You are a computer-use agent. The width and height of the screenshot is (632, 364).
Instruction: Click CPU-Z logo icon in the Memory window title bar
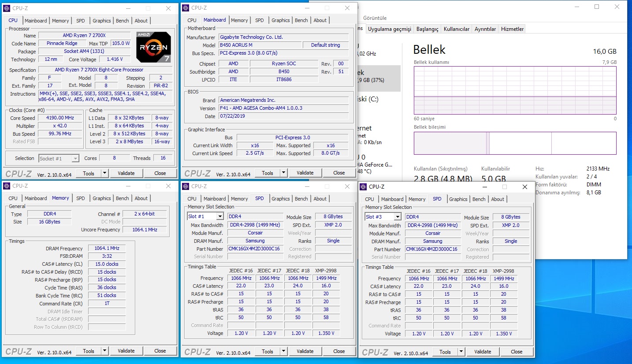tap(7, 186)
